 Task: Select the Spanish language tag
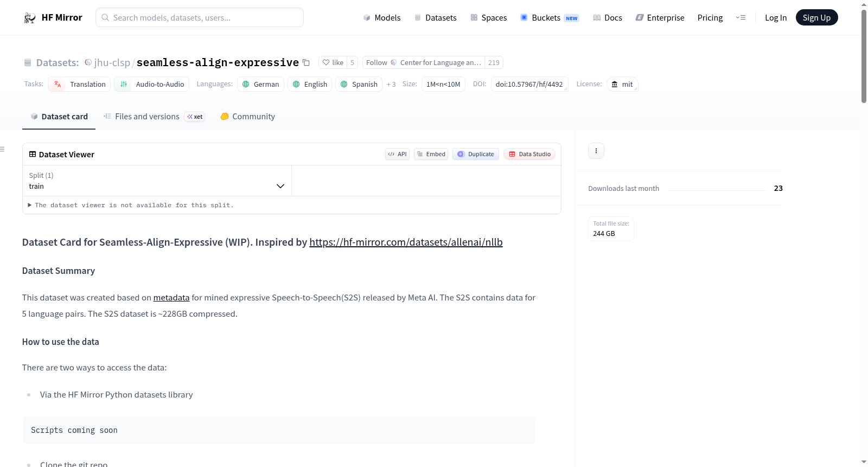[359, 85]
